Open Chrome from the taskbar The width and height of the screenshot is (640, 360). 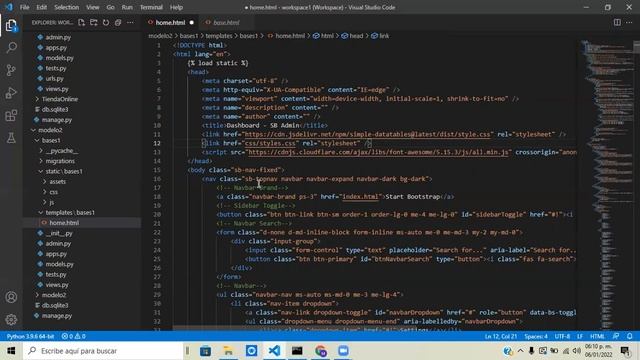(320, 351)
